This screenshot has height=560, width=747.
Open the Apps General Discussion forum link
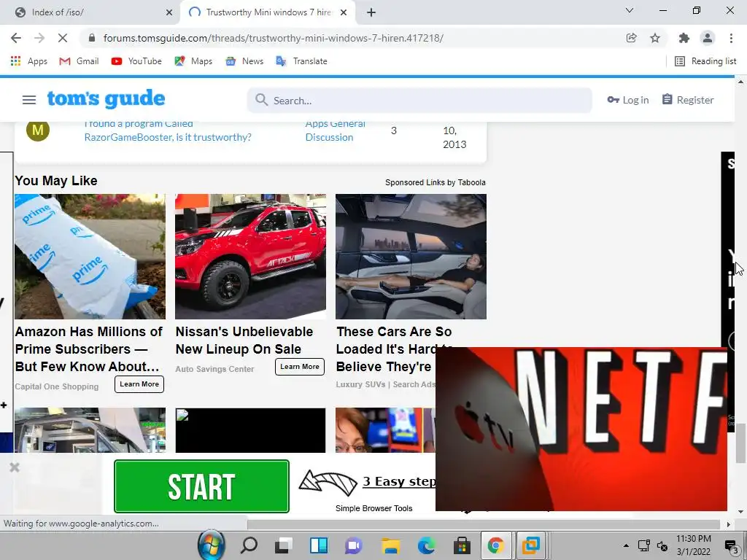tap(335, 131)
